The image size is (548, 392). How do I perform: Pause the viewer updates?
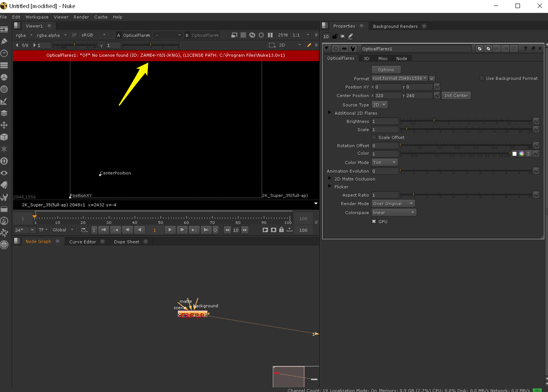pos(270,35)
